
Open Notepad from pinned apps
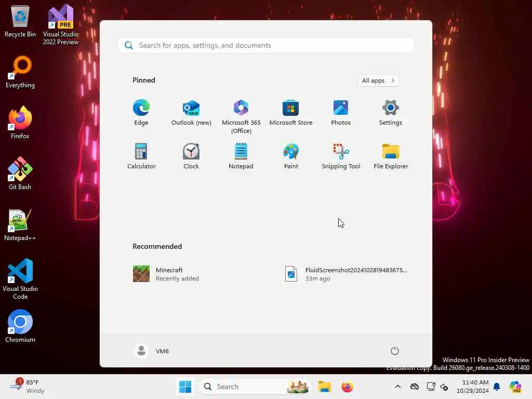click(x=241, y=156)
